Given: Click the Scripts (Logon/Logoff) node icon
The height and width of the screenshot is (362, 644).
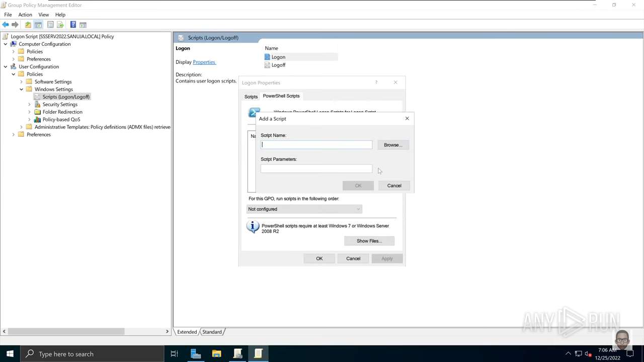Looking at the screenshot, I should coord(37,97).
